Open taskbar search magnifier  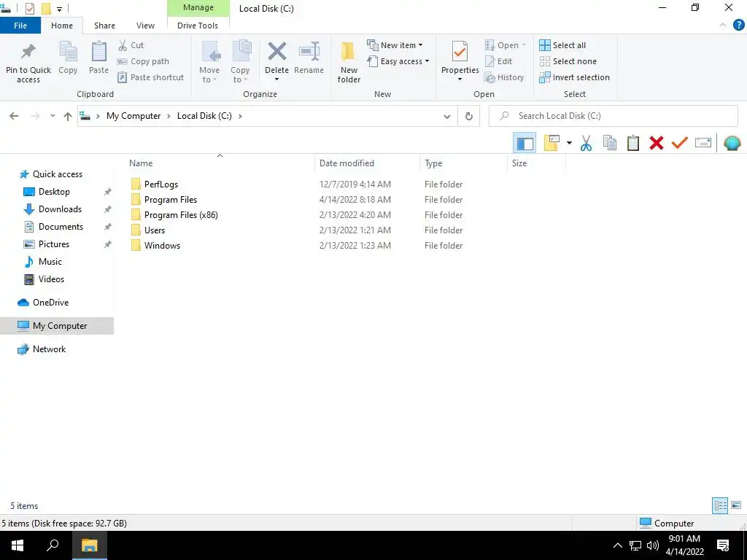(53, 545)
